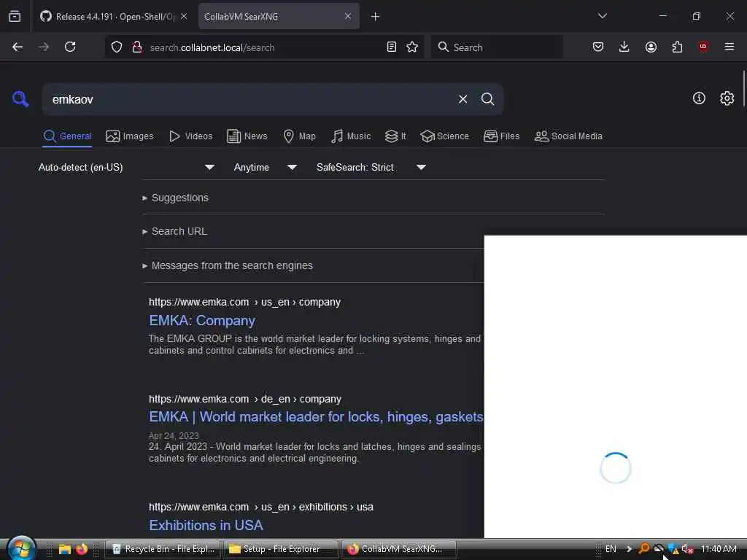Toggle reader view icon in address bar

[x=392, y=47]
